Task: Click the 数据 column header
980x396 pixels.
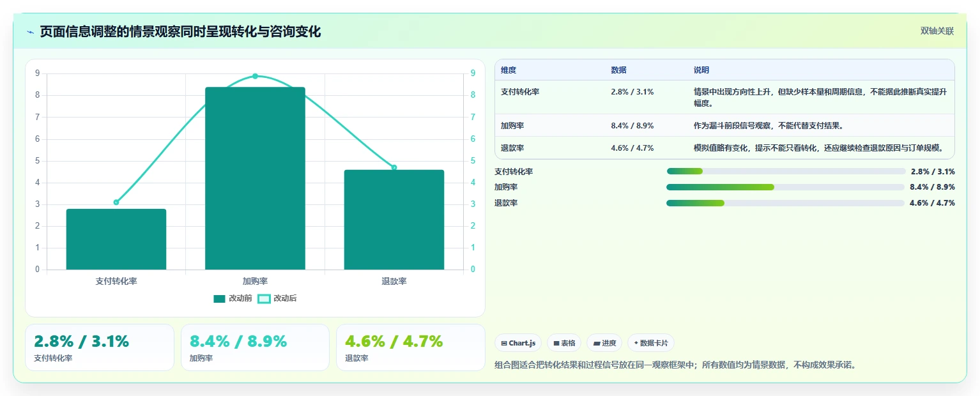Action: click(618, 70)
